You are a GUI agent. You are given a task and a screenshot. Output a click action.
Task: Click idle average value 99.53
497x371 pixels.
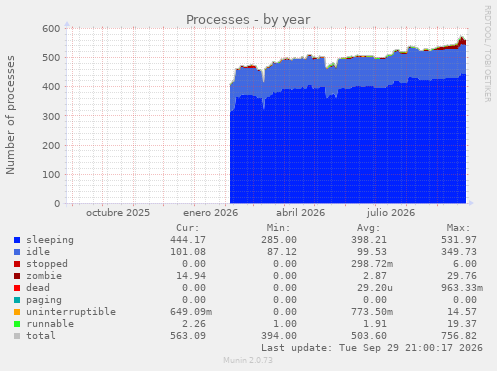372,252
